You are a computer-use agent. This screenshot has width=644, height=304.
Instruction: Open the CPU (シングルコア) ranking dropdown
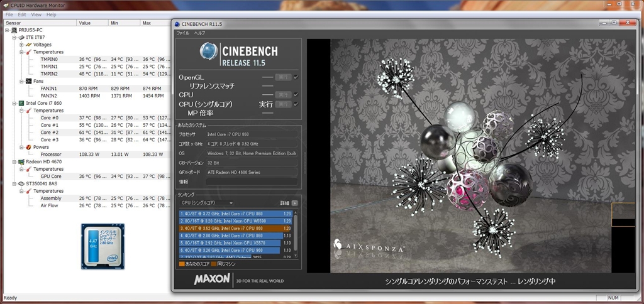pos(208,203)
